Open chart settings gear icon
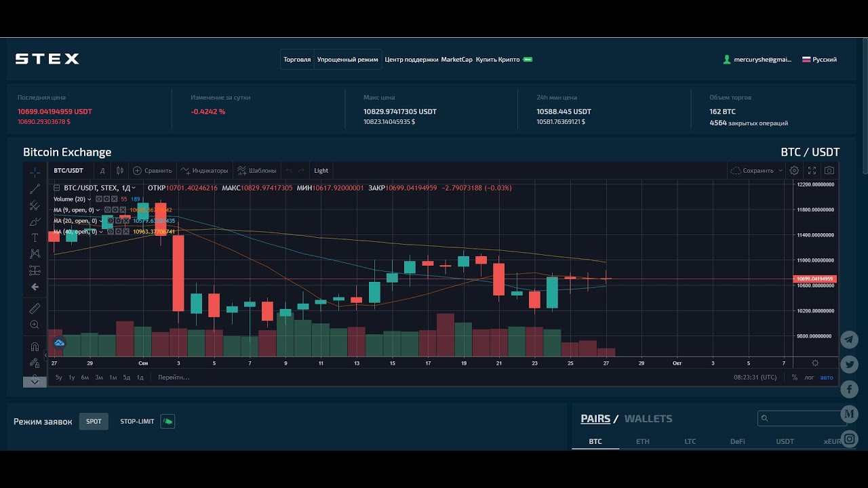 pyautogui.click(x=794, y=171)
